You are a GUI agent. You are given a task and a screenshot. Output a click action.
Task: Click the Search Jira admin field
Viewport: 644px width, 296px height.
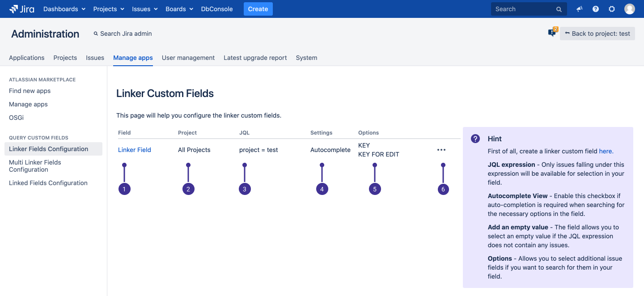[x=126, y=34]
